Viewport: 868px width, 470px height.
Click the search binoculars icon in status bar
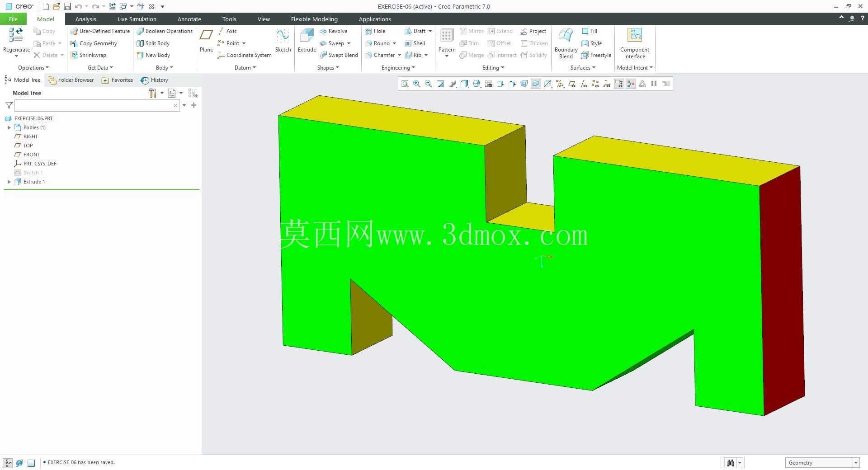tap(730, 463)
